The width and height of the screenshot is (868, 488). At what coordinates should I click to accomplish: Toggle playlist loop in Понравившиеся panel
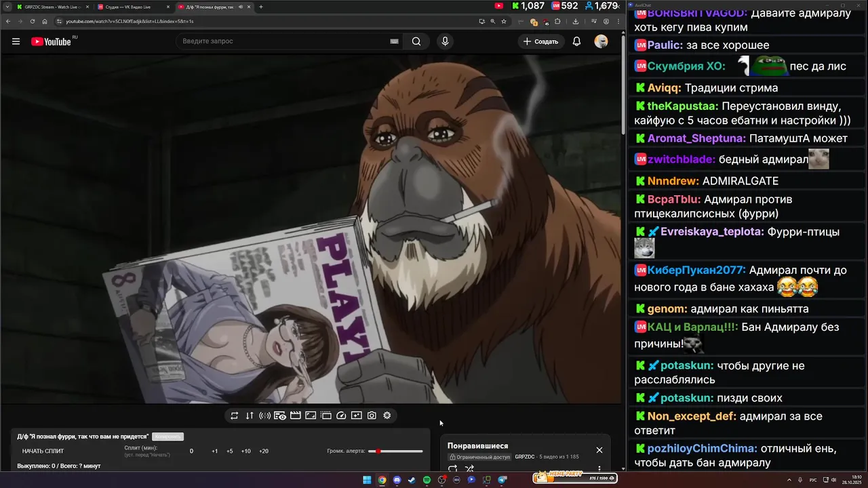[x=452, y=468]
